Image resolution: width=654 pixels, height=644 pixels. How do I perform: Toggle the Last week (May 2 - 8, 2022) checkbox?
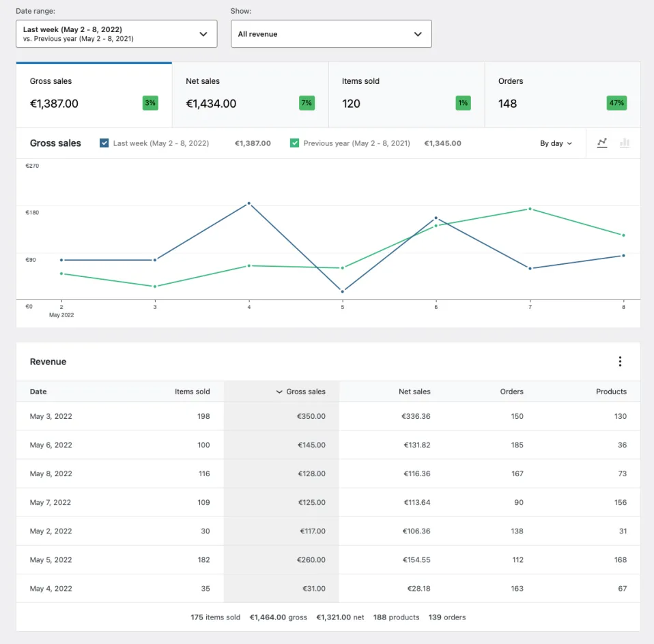[104, 143]
